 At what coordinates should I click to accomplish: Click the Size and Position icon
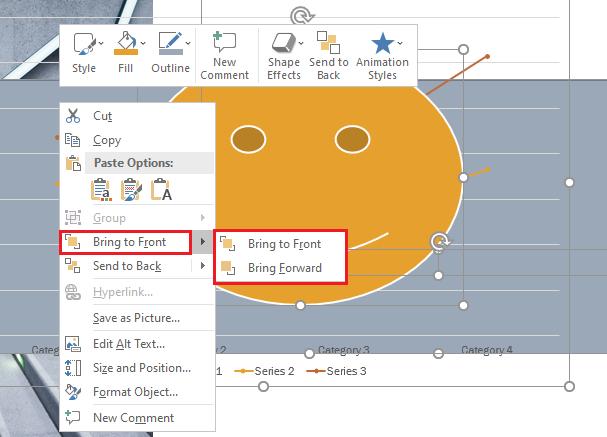point(73,368)
